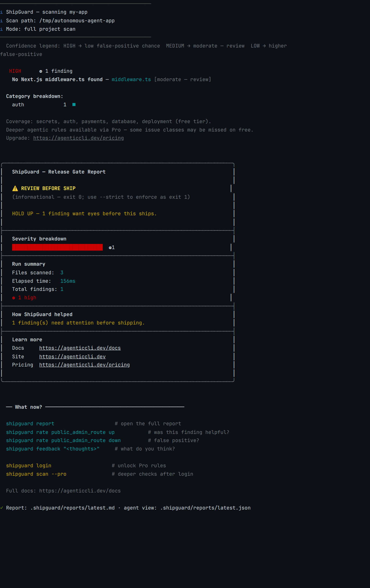Image resolution: width=370 pixels, height=588 pixels.
Task: Click the warning triangle beside REVIEW BEFORE SHIP
Action: point(15,188)
